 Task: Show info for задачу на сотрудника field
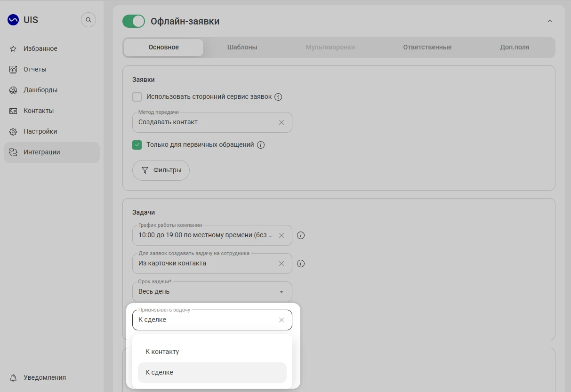tap(301, 264)
